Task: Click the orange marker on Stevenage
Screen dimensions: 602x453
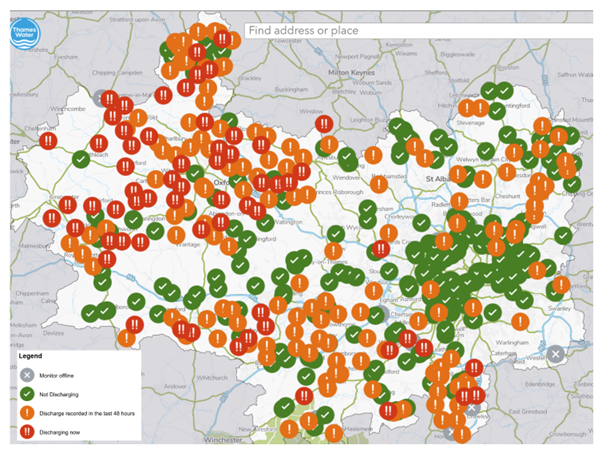Action: tap(467, 108)
